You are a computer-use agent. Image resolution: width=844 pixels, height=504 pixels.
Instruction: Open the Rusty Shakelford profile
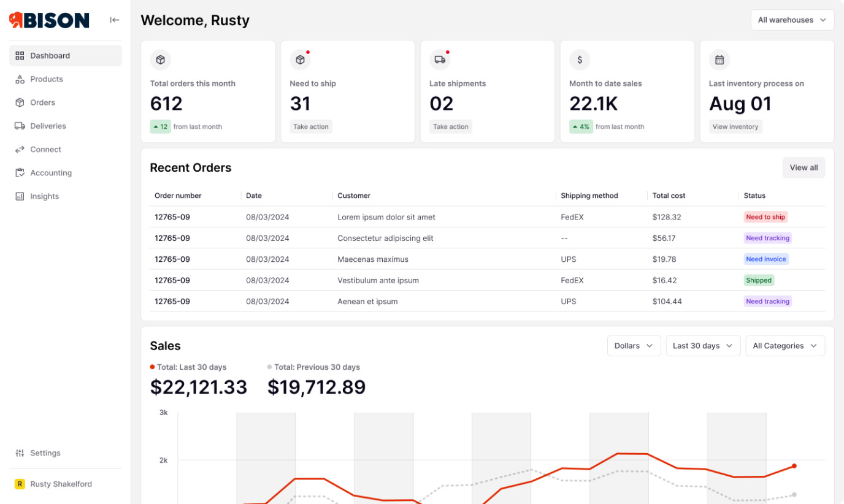[x=66, y=484]
